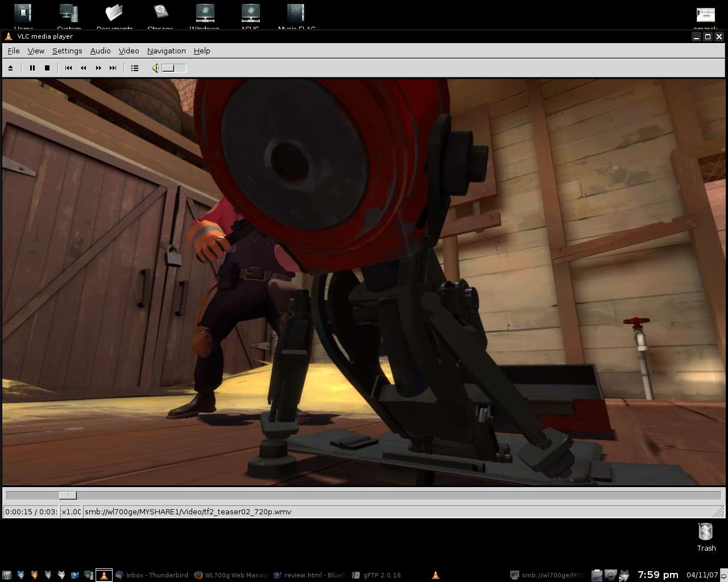Open the Audio menu
Viewport: 728px width, 582px height.
coord(101,51)
